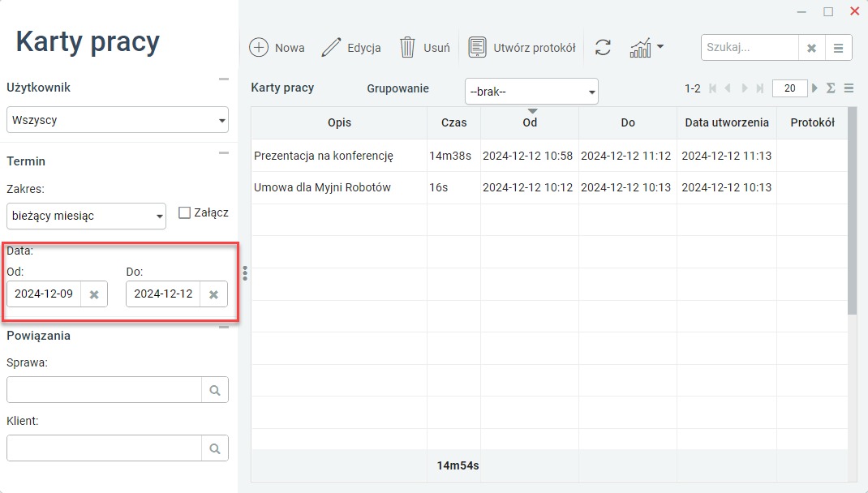Click the Edycja pencil icon
The height and width of the screenshot is (493, 868).
click(331, 48)
